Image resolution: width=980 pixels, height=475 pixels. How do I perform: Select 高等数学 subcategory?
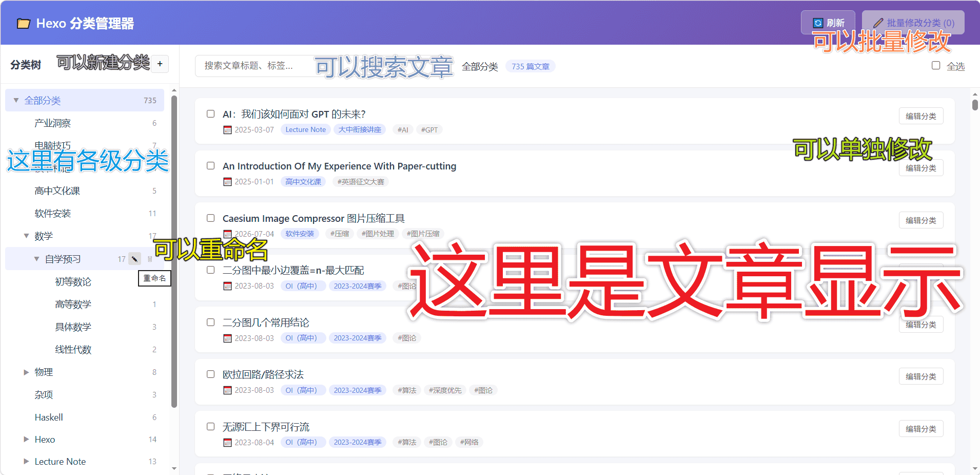(x=85, y=304)
